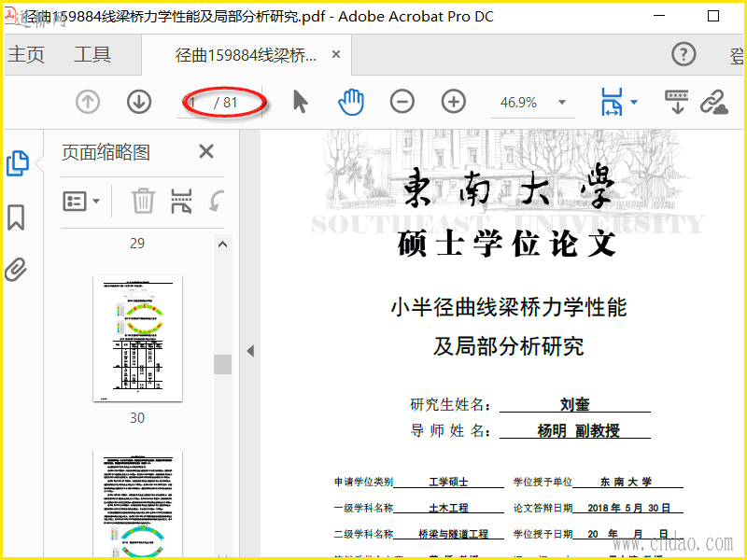Screen dimensions: 747x560
Task: Open the page thumbnails sidebar icon
Action: point(18,163)
